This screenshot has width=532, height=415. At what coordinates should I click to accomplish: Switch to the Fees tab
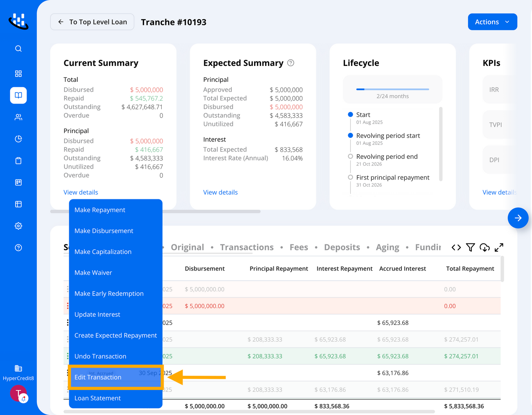pos(299,247)
